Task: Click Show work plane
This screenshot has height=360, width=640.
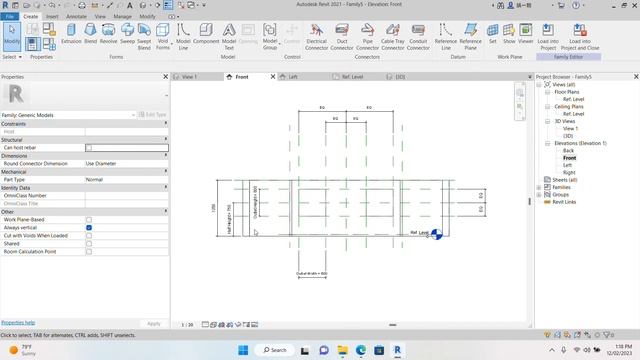Action: pyautogui.click(x=509, y=33)
